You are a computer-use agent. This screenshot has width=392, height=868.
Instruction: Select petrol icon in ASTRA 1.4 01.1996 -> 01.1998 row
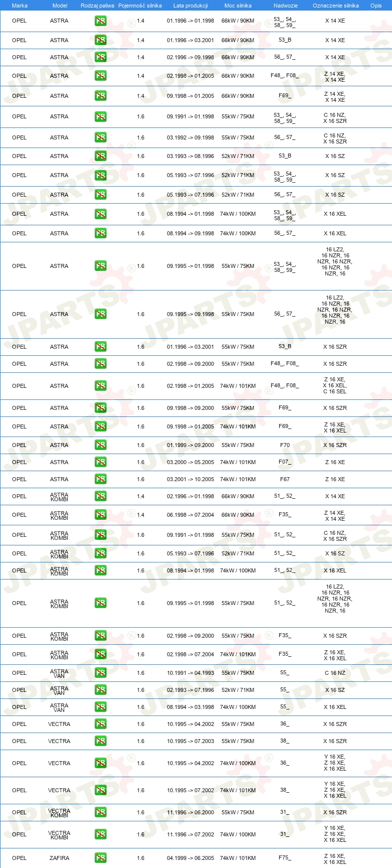[x=101, y=21]
